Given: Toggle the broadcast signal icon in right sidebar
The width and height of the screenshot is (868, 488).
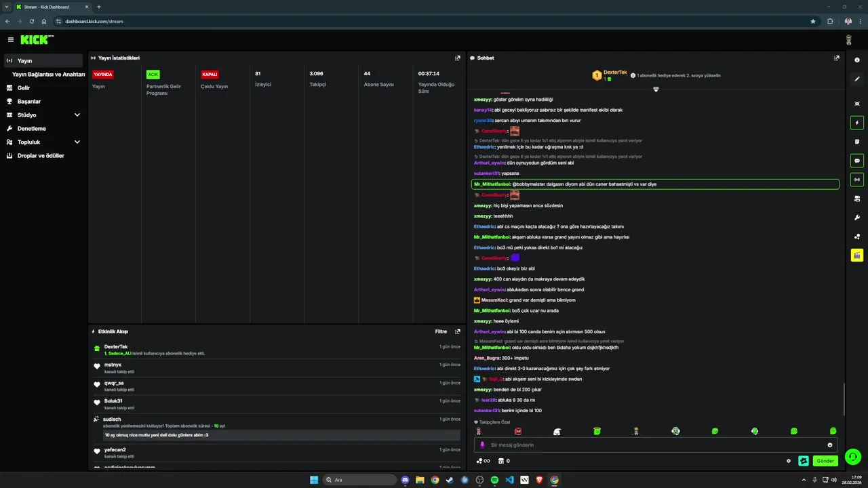Looking at the screenshot, I should tap(857, 180).
